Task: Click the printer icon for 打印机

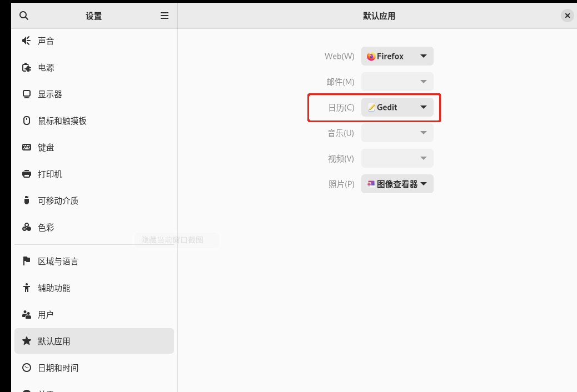Action: [x=27, y=174]
